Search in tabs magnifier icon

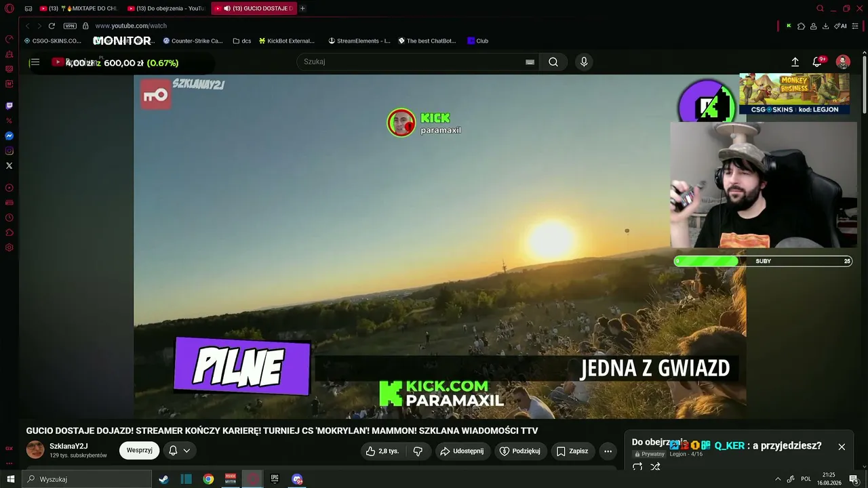coord(820,8)
